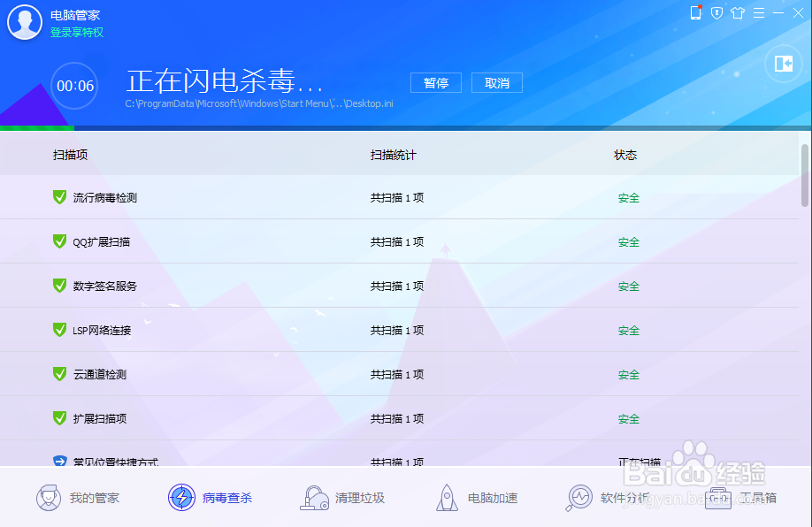Click 共扫描 1 项 in 云通道检测 row
This screenshot has height=527, width=812.
click(397, 374)
